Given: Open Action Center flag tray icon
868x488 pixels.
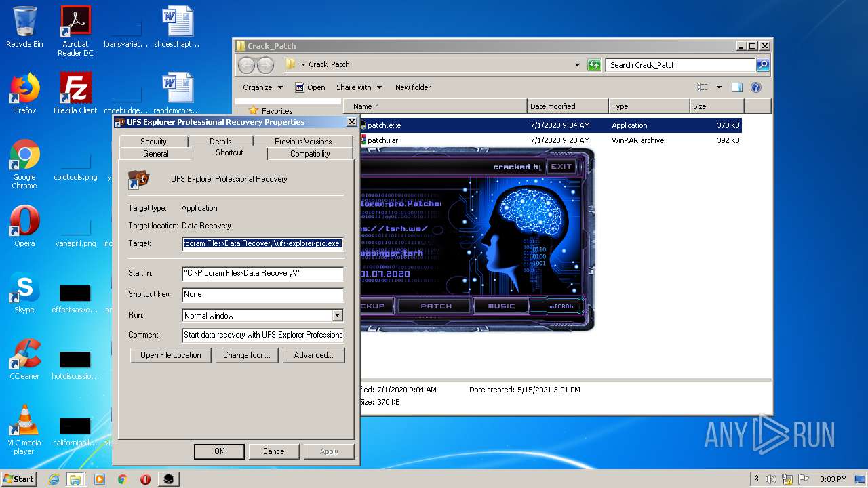Looking at the screenshot, I should [804, 479].
